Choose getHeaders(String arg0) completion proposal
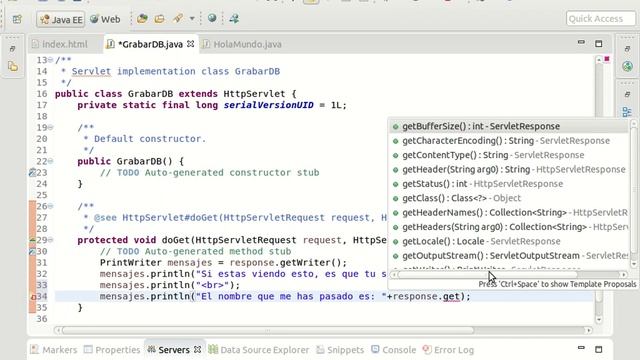 tap(509, 227)
